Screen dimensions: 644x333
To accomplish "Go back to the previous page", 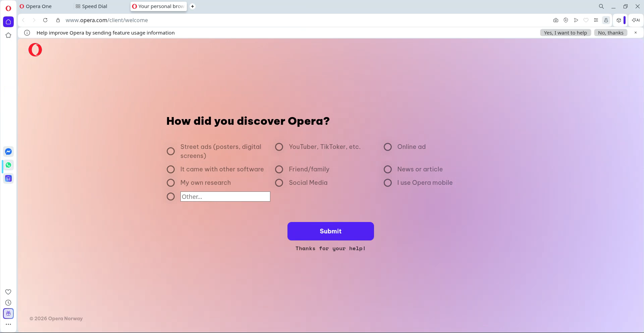I will pos(23,20).
